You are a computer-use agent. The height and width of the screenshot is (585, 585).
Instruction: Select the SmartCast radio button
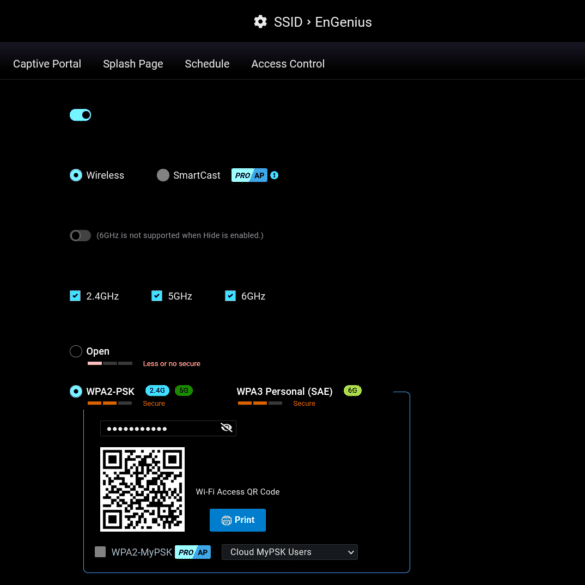[x=163, y=175]
